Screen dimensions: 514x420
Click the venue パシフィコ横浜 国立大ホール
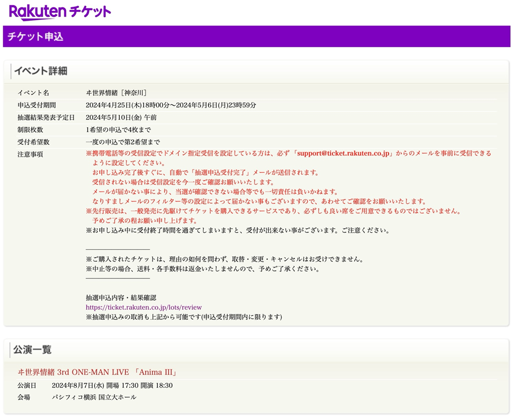point(94,397)
